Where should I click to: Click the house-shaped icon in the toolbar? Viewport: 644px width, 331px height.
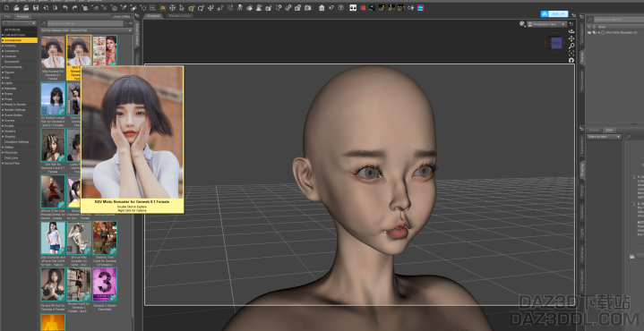tap(322, 8)
